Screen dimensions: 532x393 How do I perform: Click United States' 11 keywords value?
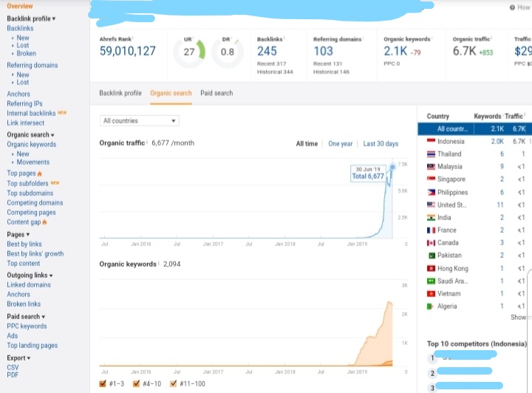coord(500,205)
